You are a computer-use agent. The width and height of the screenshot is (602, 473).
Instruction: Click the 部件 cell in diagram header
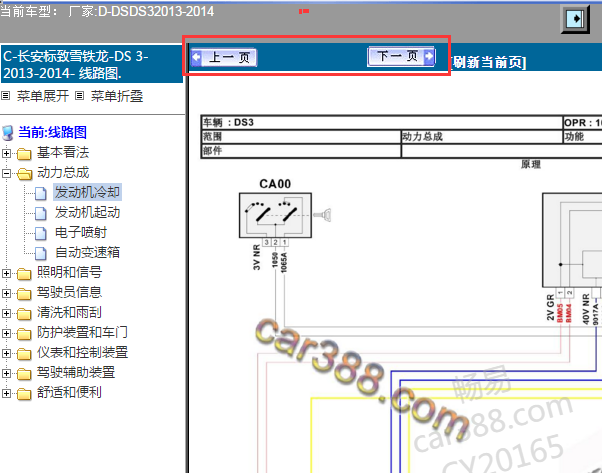coord(301,150)
